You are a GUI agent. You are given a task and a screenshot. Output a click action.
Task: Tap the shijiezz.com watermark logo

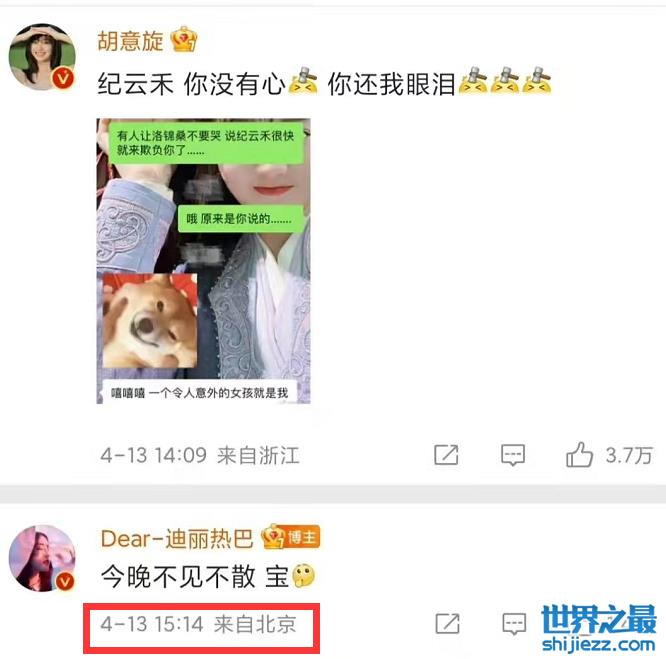tap(599, 628)
